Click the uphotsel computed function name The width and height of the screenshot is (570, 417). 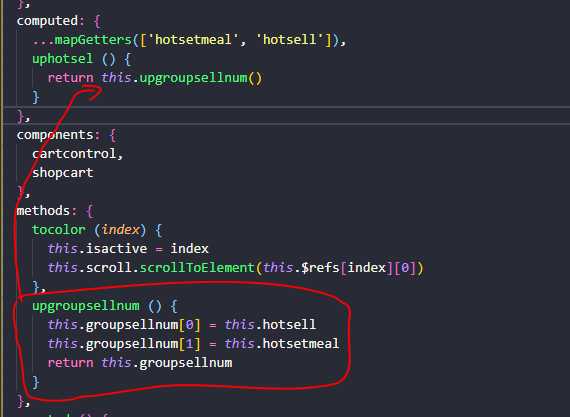pyautogui.click(x=62, y=59)
